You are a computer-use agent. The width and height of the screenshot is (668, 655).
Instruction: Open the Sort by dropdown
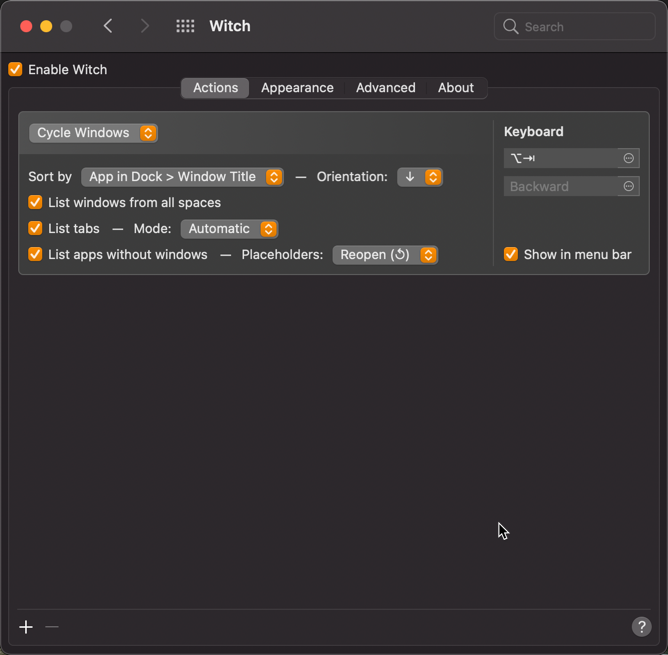point(182,177)
